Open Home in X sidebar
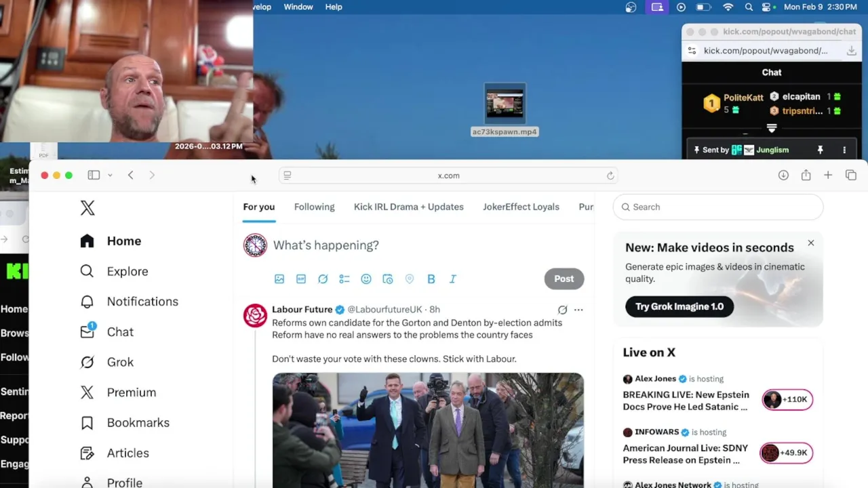Image resolution: width=868 pixels, height=488 pixels. [x=110, y=241]
